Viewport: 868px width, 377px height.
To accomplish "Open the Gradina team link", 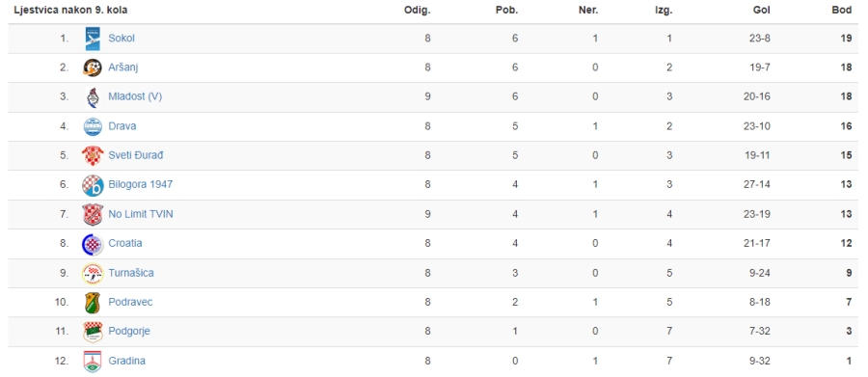I will tap(126, 361).
